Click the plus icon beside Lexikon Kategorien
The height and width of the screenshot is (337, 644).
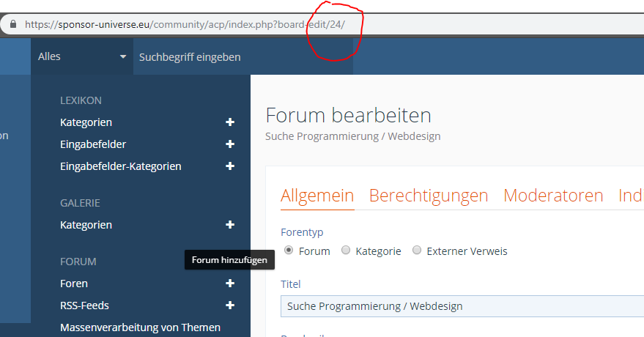(x=230, y=122)
